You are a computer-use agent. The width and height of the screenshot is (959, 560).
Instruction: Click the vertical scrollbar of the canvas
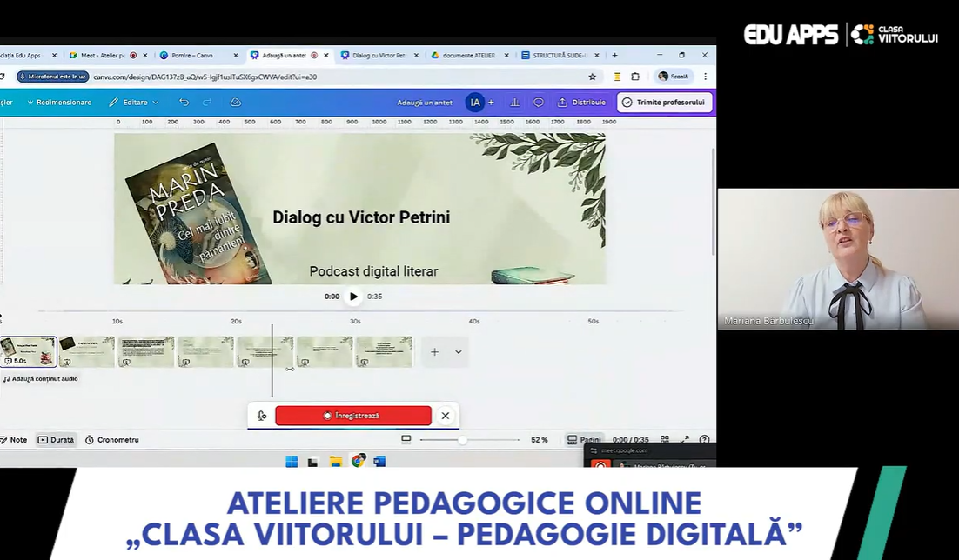pyautogui.click(x=713, y=202)
